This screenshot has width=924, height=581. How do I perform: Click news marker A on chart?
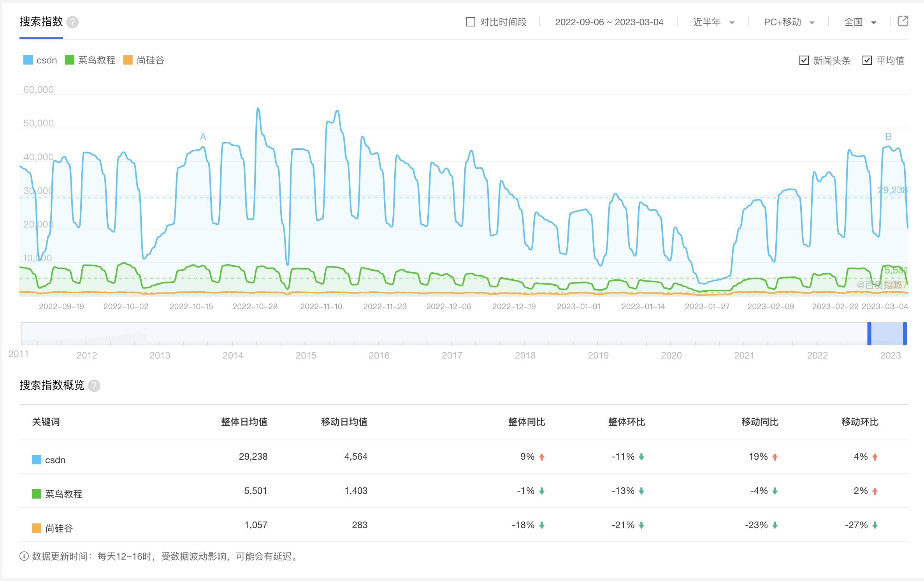(203, 137)
